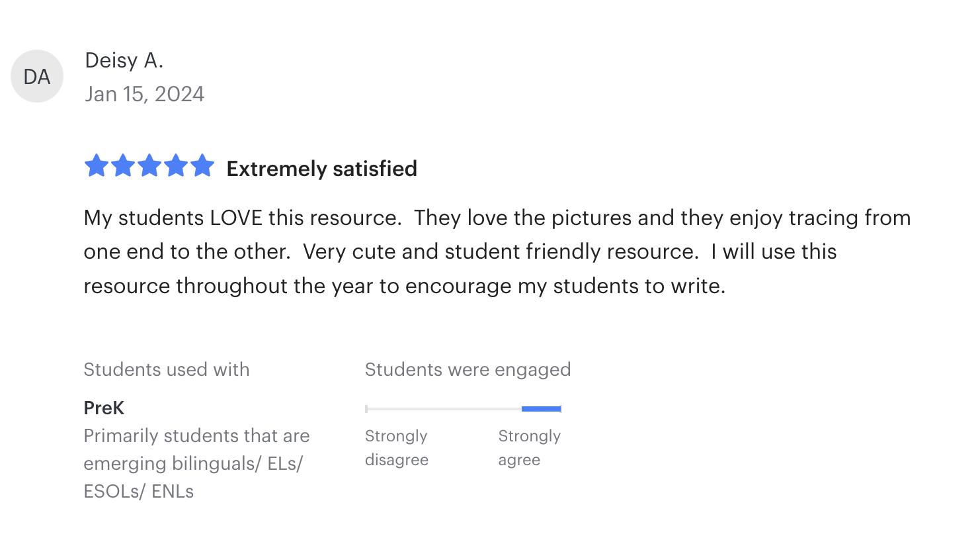
Task: Click the Students used with heading
Action: pyautogui.click(x=166, y=369)
